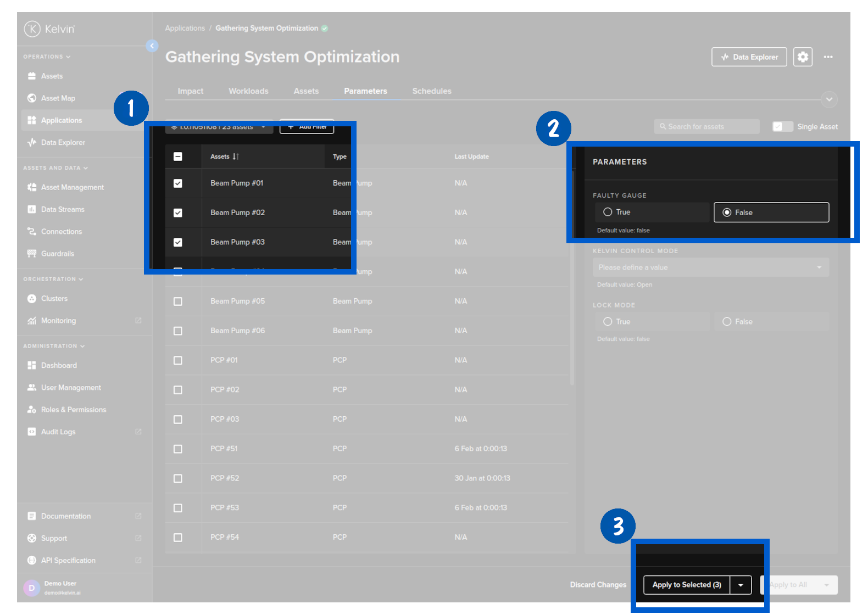Expand Apply to Selected dropdown arrow
This screenshot has height=615, width=868.
click(x=741, y=585)
